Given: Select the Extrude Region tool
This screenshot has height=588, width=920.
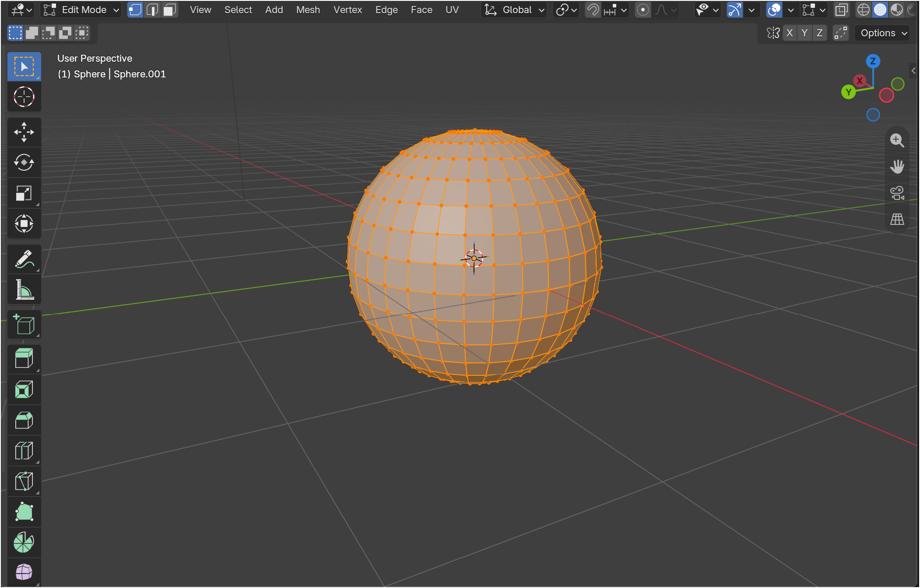Looking at the screenshot, I should click(x=24, y=359).
